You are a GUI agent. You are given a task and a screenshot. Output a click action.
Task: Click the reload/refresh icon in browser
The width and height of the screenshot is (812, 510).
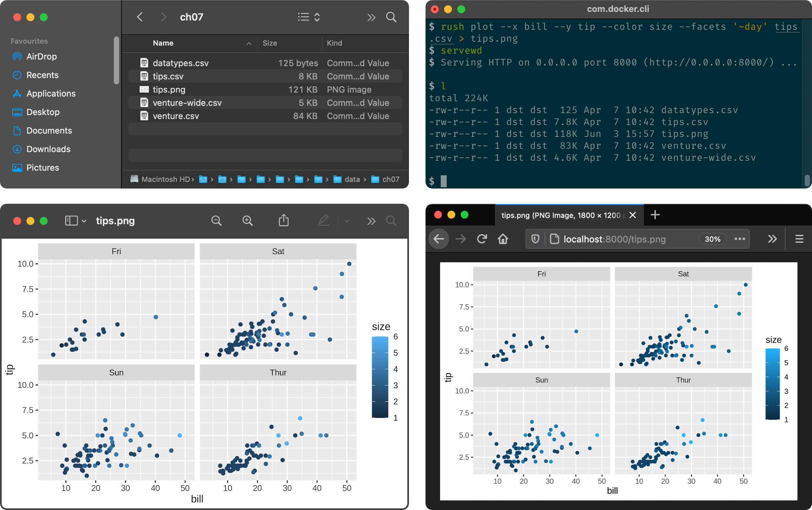(482, 238)
